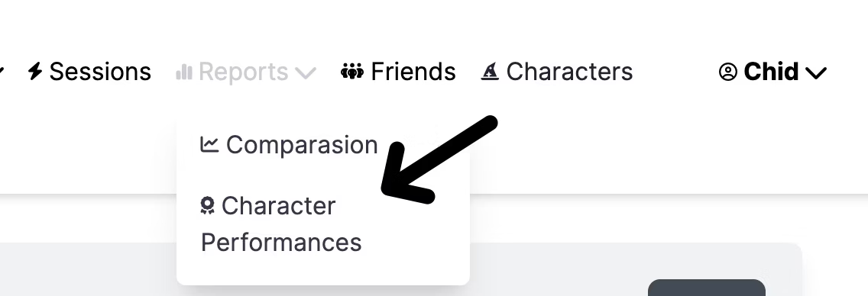Image resolution: width=868 pixels, height=296 pixels.
Task: Click the line chart Comparasion icon
Action: [209, 144]
